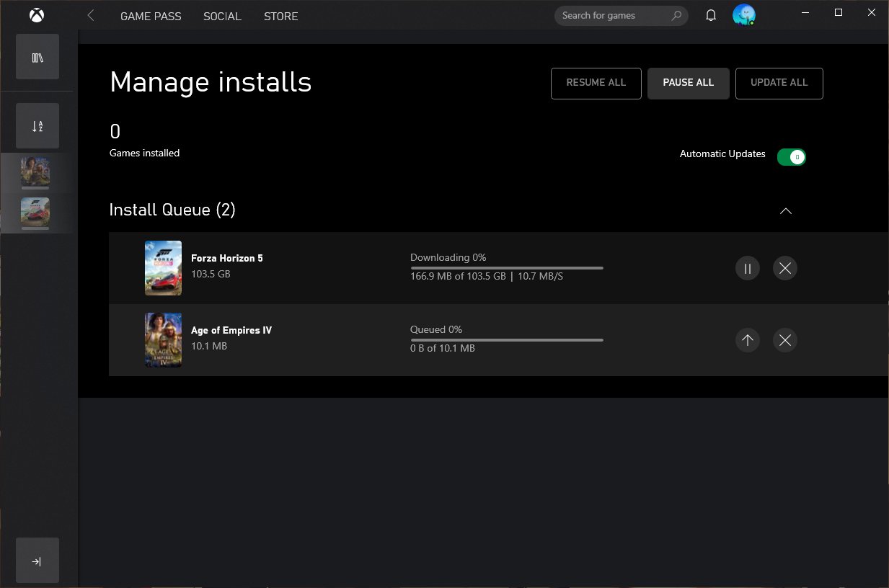Open the STORE tab

[x=280, y=16]
